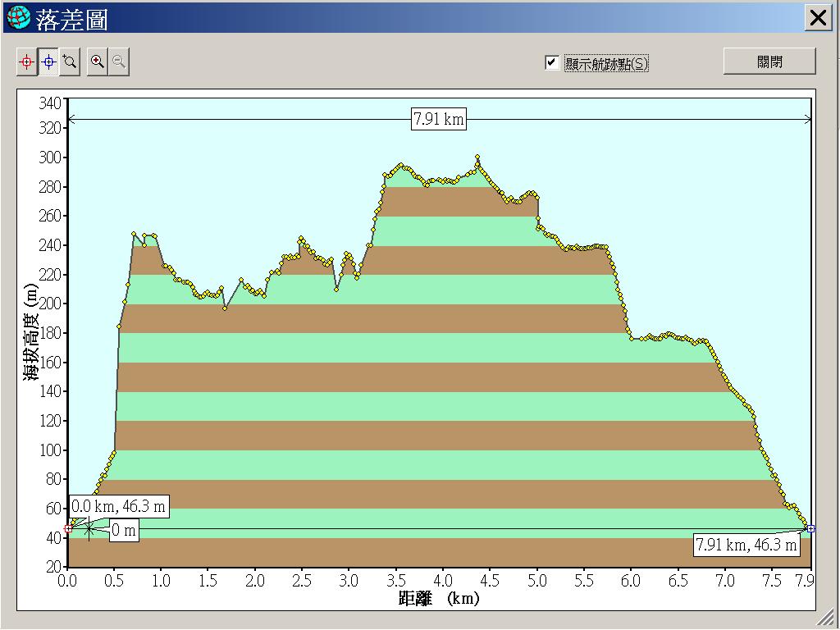
Task: Click the greyed-out zoom out magnifier
Action: click(119, 62)
